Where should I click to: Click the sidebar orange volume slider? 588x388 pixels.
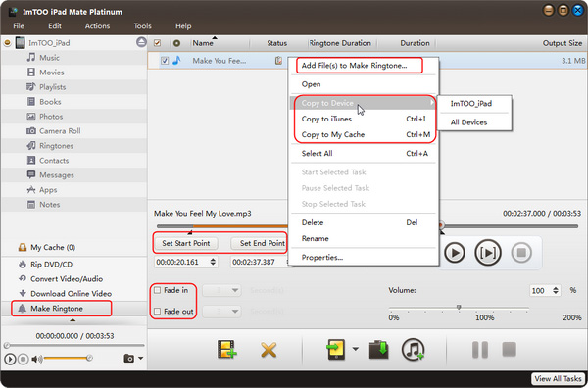[67, 358]
